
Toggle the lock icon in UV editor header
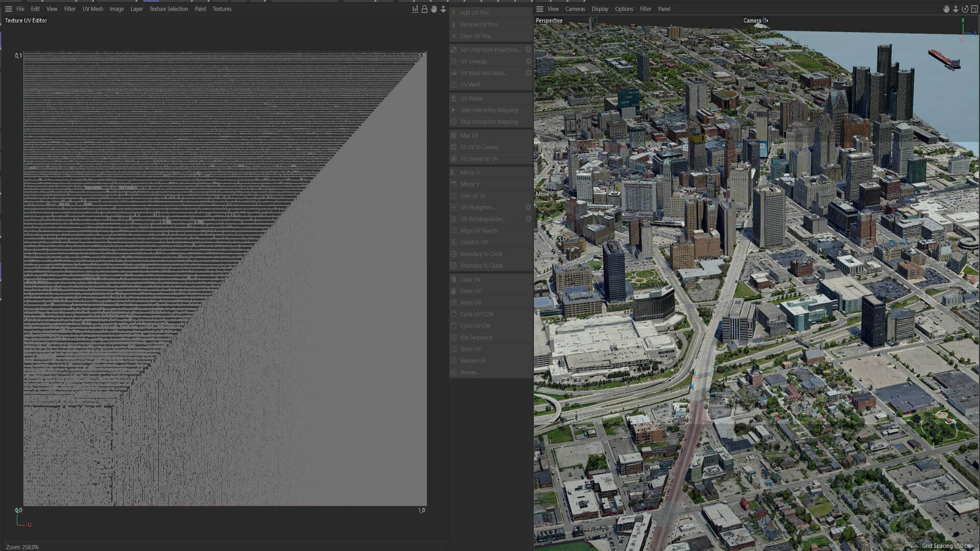click(x=424, y=9)
